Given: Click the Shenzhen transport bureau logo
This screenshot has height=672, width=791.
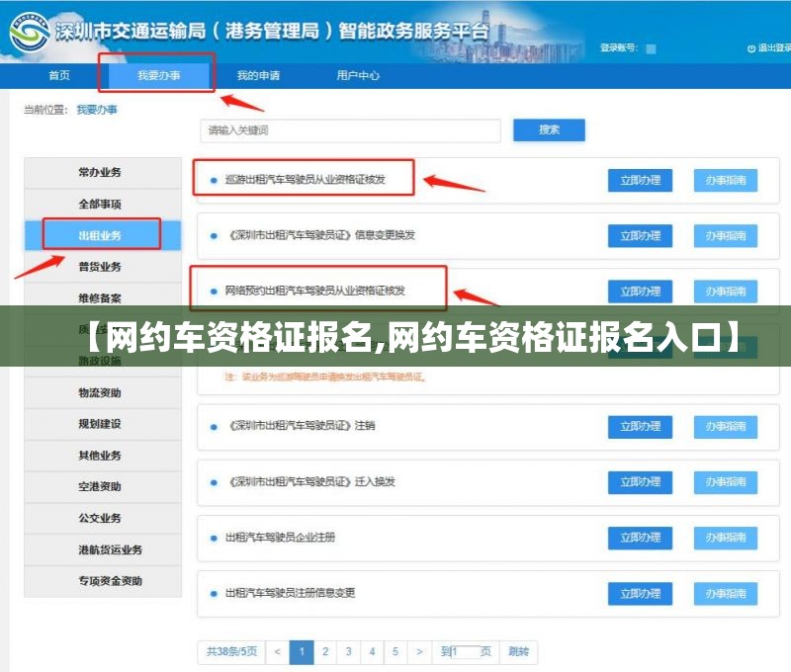Looking at the screenshot, I should [x=30, y=32].
